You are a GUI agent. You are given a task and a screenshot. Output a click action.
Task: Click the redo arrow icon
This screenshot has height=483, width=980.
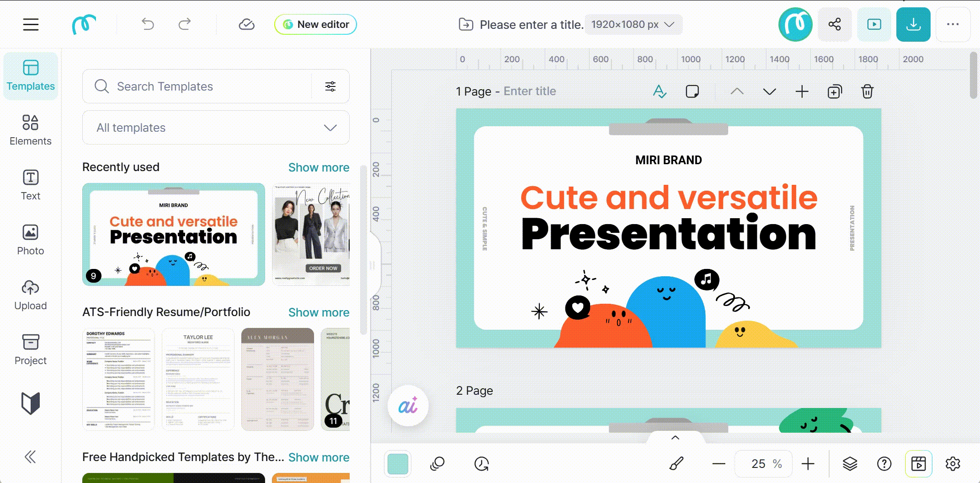(185, 24)
